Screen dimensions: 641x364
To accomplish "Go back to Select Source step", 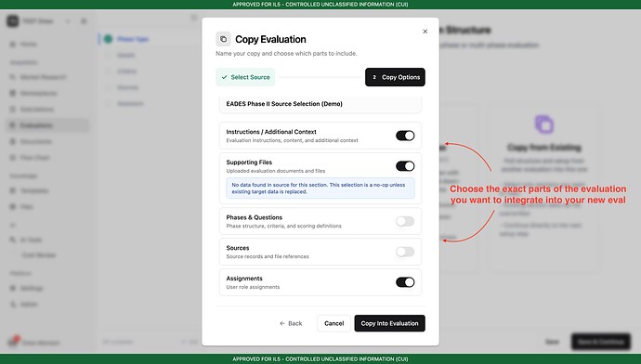I will pyautogui.click(x=245, y=77).
